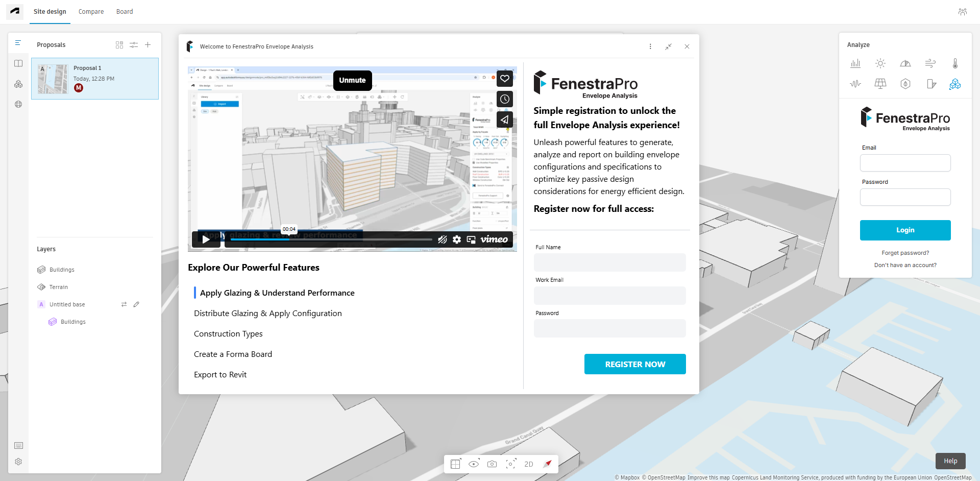This screenshot has width=980, height=481.
Task: Select Construction Types feature
Action: click(228, 333)
